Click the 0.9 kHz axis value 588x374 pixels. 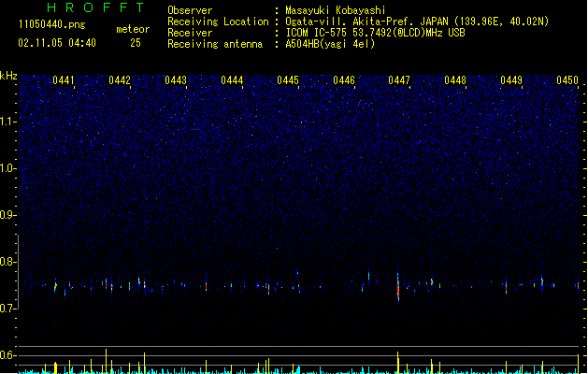pyautogui.click(x=7, y=215)
